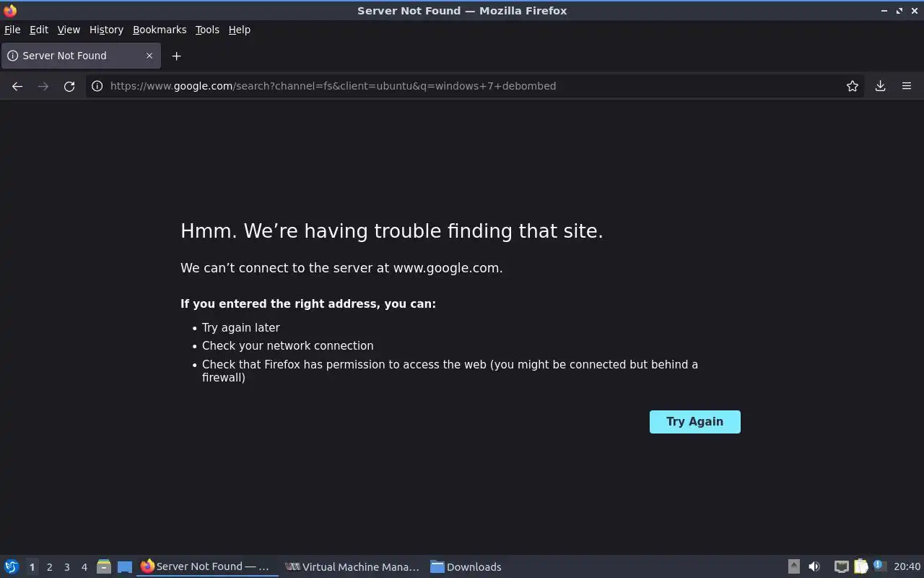
Task: Click the Try Again button
Action: pos(695,422)
